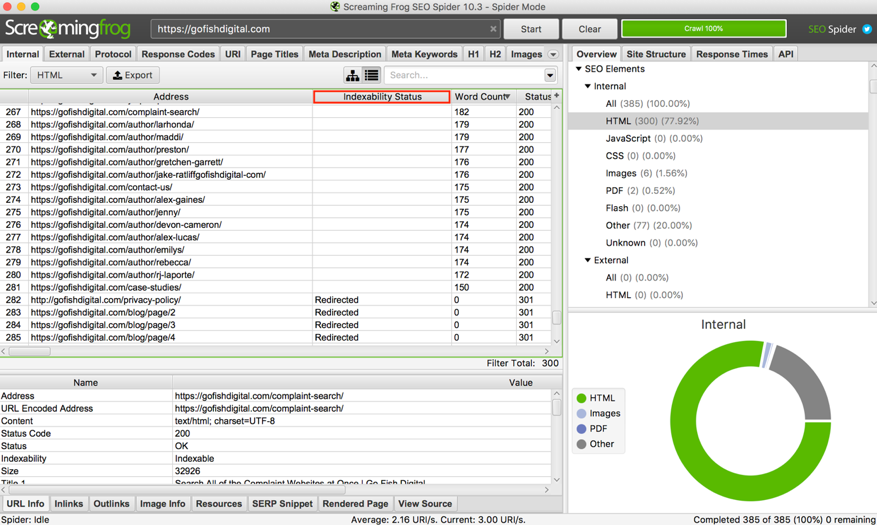Click the Export button
877x525 pixels.
[x=133, y=75]
